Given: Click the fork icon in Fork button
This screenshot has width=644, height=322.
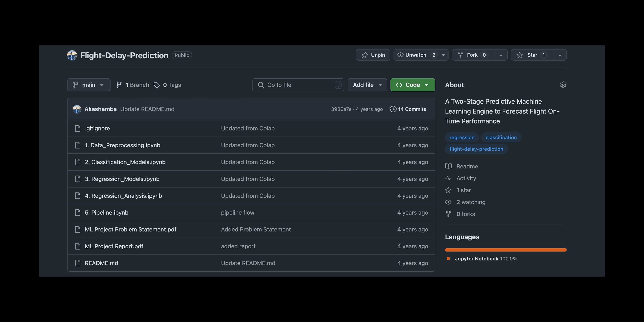Looking at the screenshot, I should pos(460,55).
